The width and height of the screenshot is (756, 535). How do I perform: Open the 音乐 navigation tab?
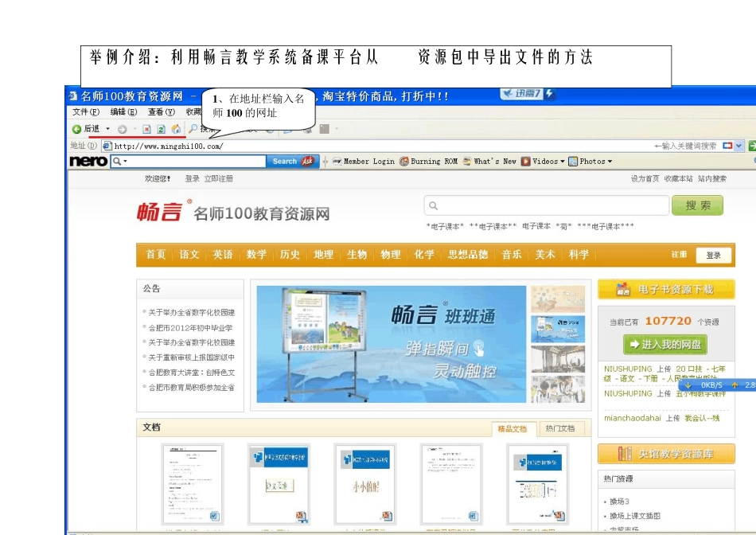(512, 254)
